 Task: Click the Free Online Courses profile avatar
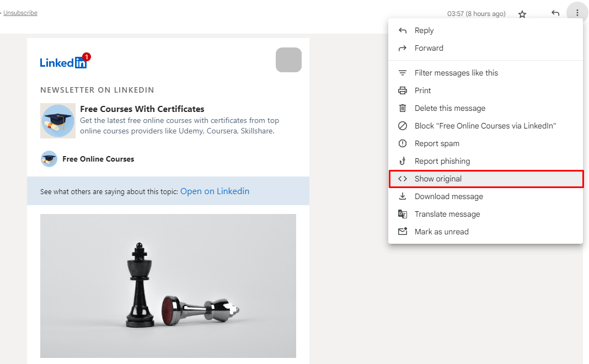tap(49, 159)
